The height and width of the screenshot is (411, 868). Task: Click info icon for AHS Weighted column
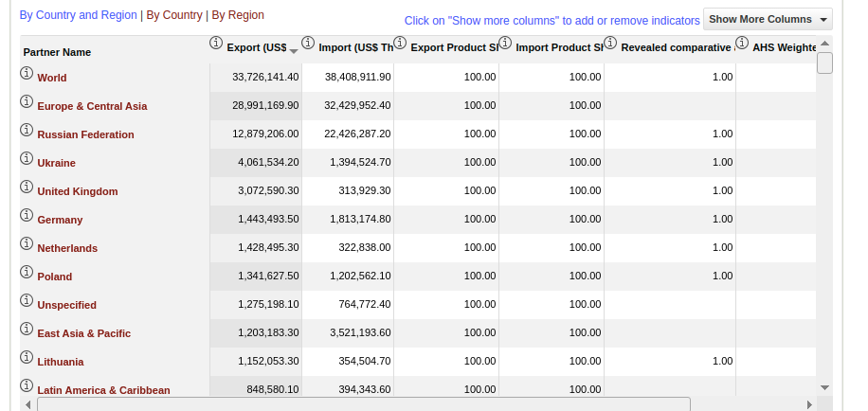point(742,43)
